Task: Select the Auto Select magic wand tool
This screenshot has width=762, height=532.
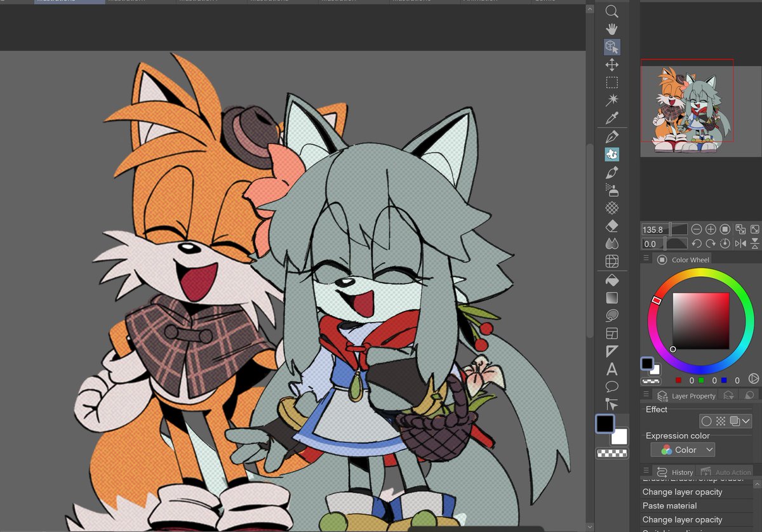Action: coord(612,99)
